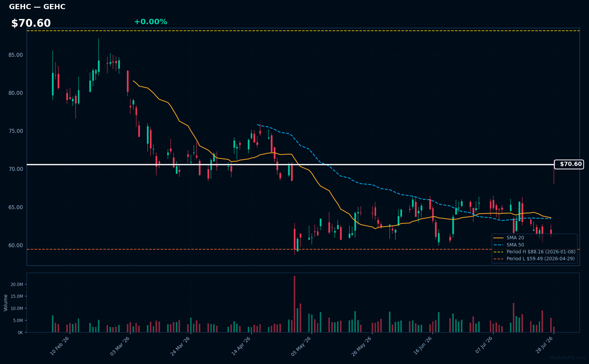589x364 pixels.
Task: Click the 10 Feb '26 date label
Action: click(x=60, y=346)
